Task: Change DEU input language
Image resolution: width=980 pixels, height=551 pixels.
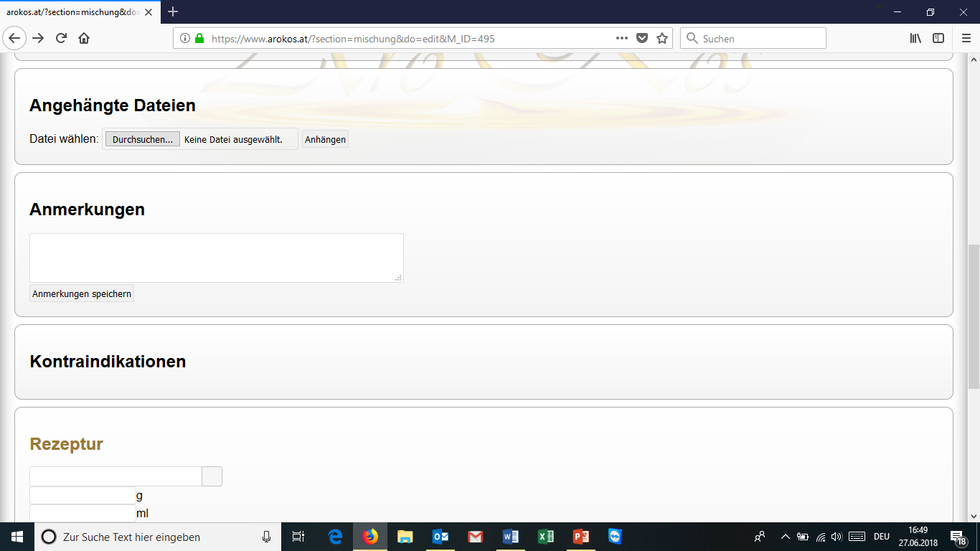Action: click(x=882, y=537)
